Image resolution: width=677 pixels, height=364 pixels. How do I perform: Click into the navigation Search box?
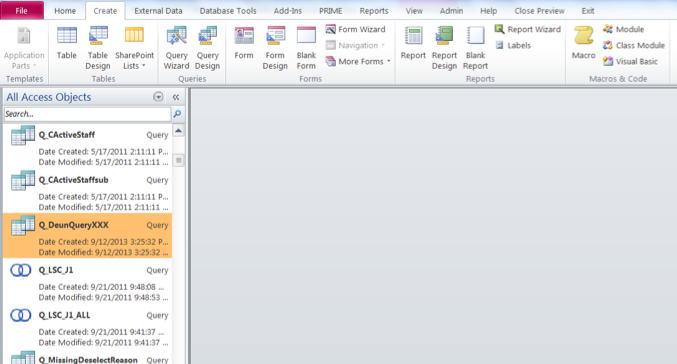click(x=87, y=114)
